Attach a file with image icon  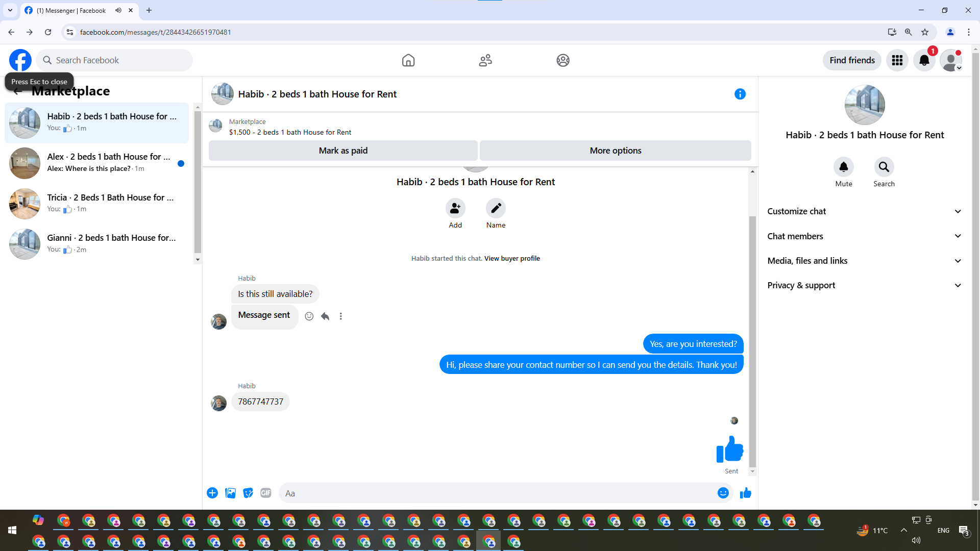(230, 493)
